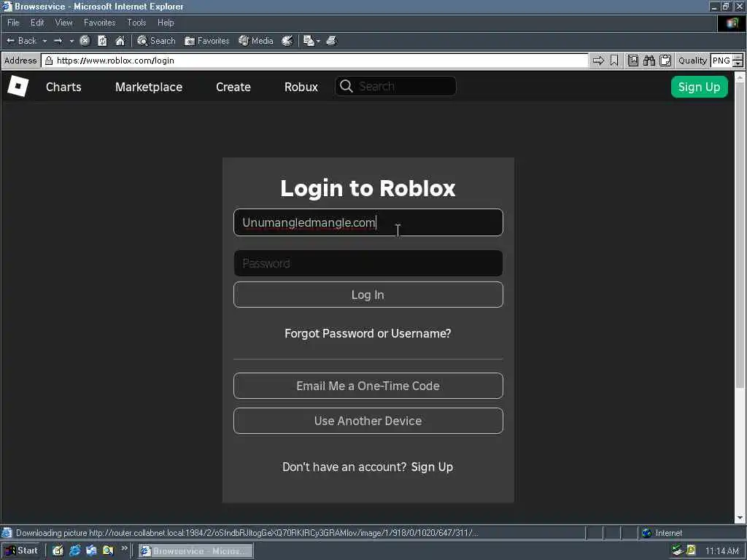Increase the Quality value with up spinner
Screen dimensions: 747x560
tap(738, 57)
